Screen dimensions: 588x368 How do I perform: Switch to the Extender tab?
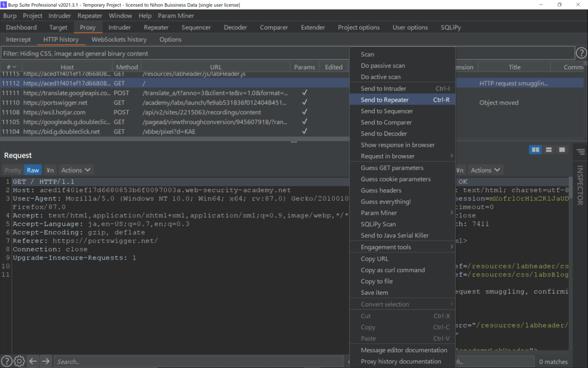313,27
